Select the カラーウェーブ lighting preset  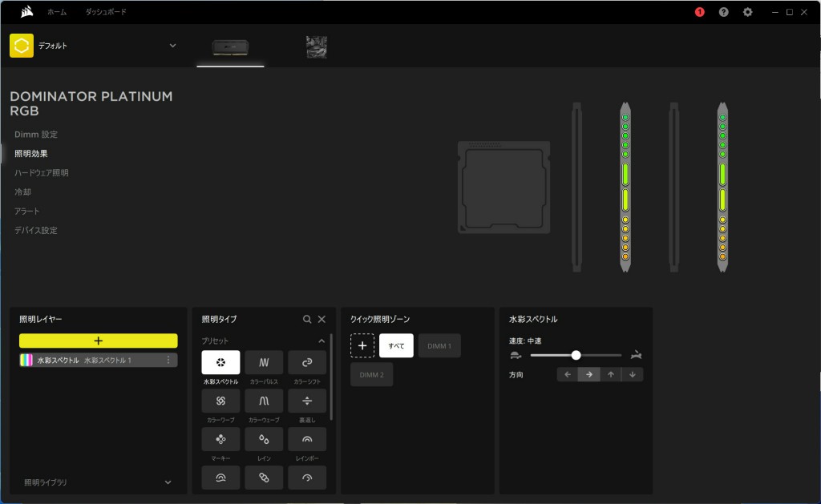(264, 401)
